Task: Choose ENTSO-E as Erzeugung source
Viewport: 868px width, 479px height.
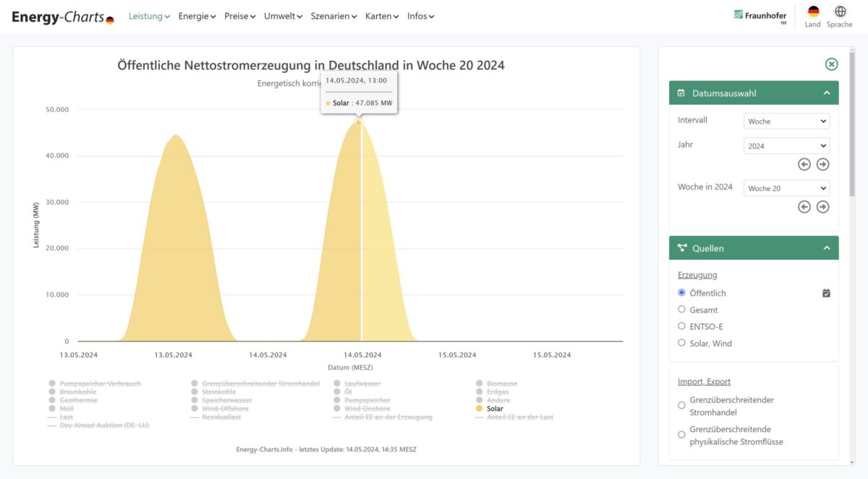Action: click(681, 326)
